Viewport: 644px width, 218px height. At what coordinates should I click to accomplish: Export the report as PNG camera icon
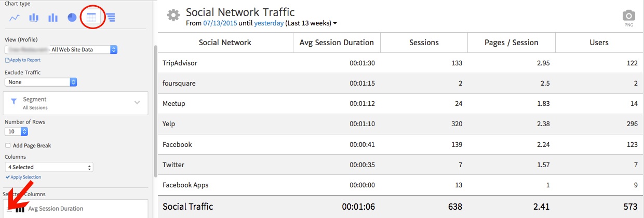coord(628,16)
